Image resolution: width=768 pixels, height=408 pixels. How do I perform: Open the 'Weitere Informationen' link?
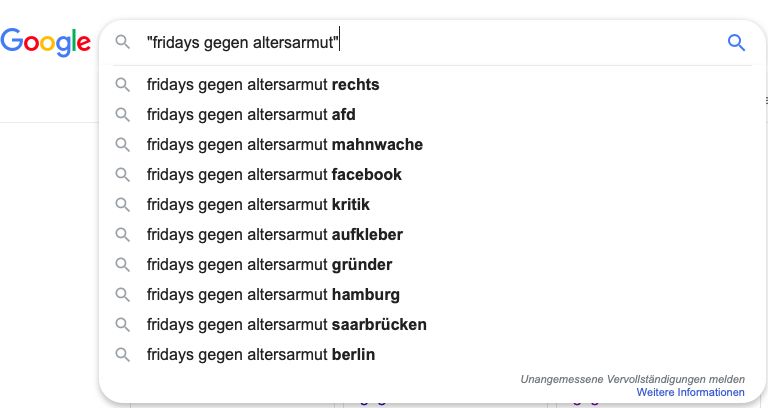[x=690, y=393]
